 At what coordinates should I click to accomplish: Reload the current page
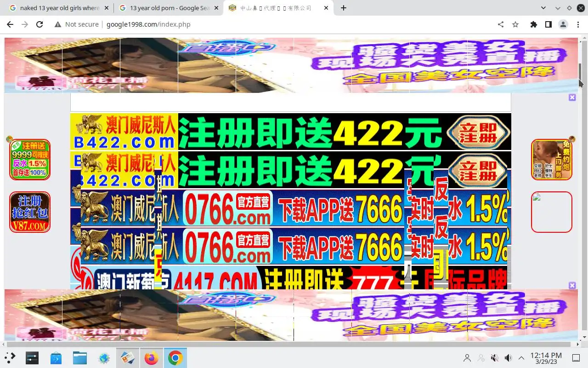pyautogui.click(x=40, y=24)
